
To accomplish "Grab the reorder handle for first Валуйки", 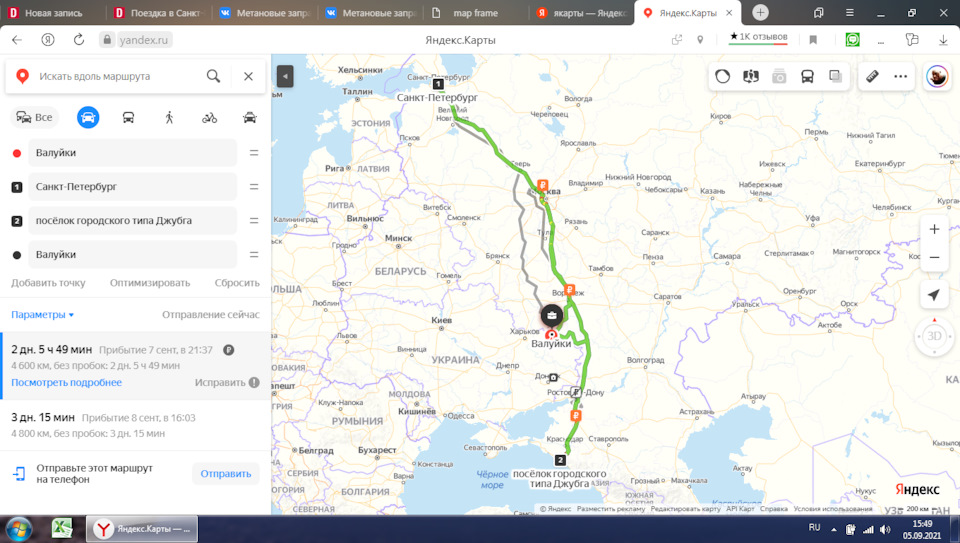I will coord(253,152).
